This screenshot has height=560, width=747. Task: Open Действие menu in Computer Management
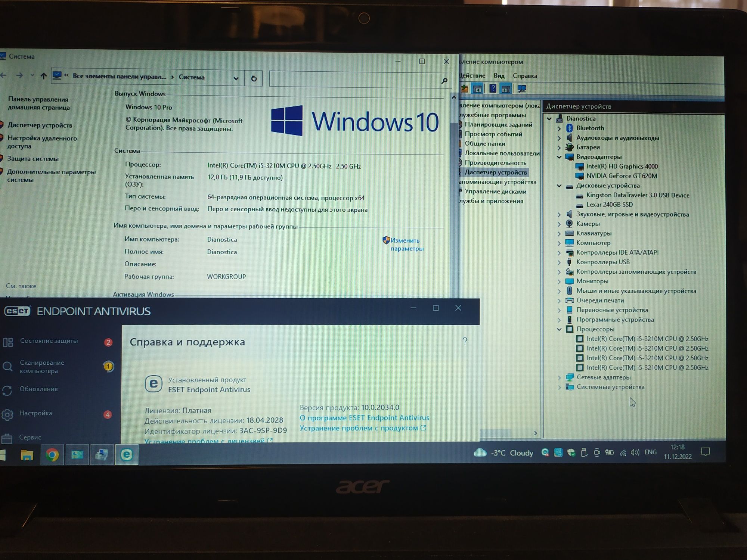tap(472, 75)
